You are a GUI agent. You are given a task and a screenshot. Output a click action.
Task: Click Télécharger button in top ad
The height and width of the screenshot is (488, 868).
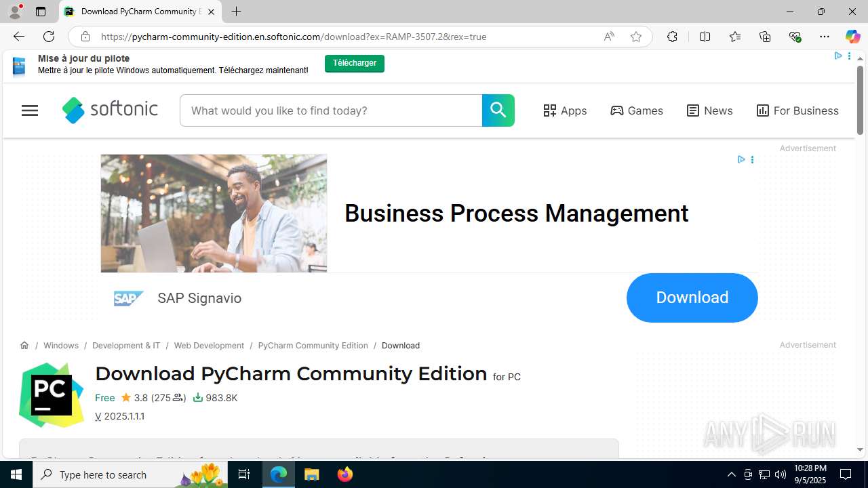pos(355,63)
